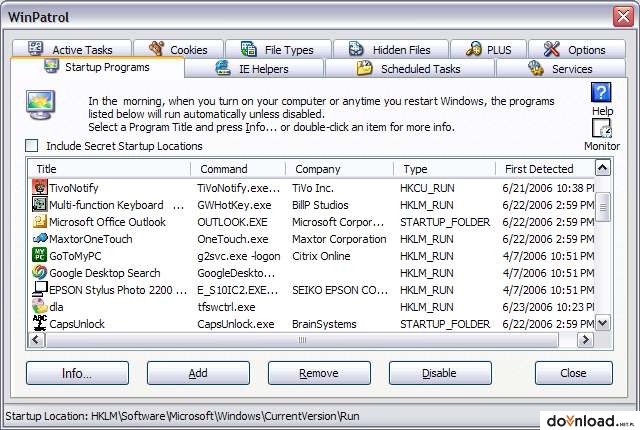Sort the list by Company column

[339, 169]
